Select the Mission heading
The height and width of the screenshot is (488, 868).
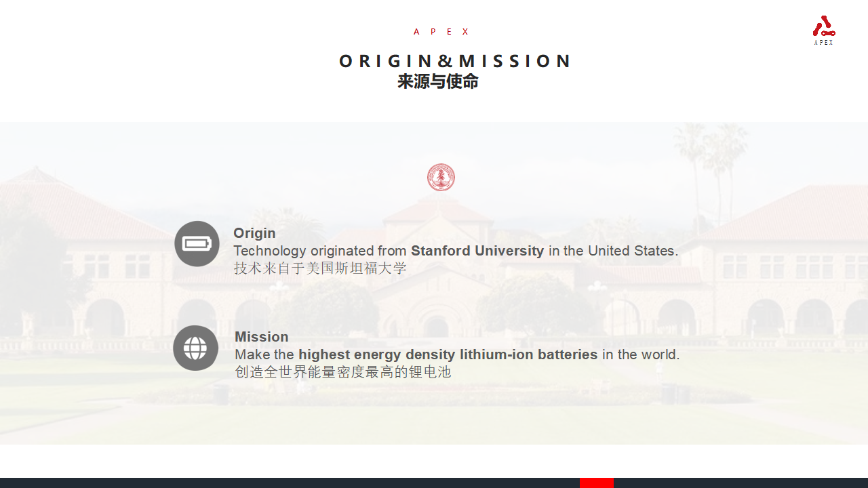[262, 337]
